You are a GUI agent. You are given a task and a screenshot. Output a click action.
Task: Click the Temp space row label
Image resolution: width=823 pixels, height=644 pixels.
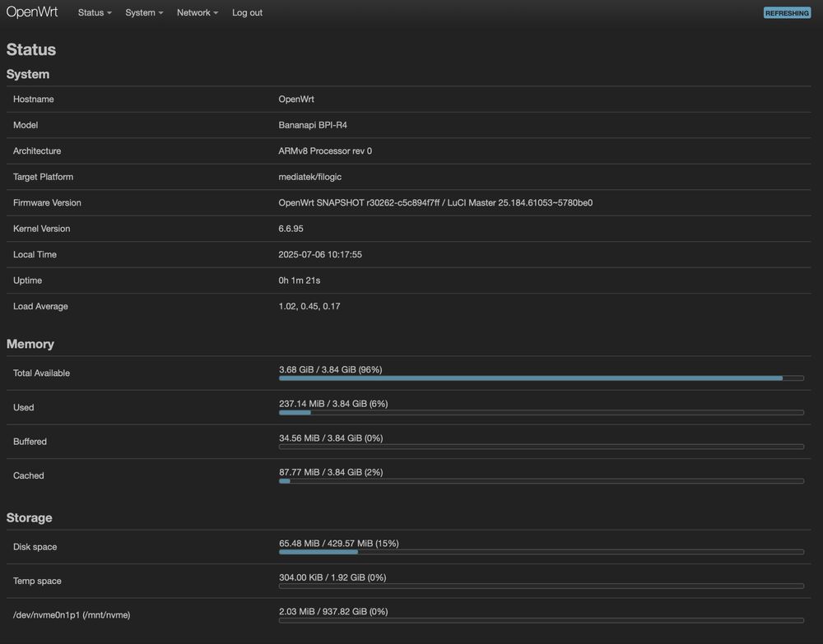point(37,581)
